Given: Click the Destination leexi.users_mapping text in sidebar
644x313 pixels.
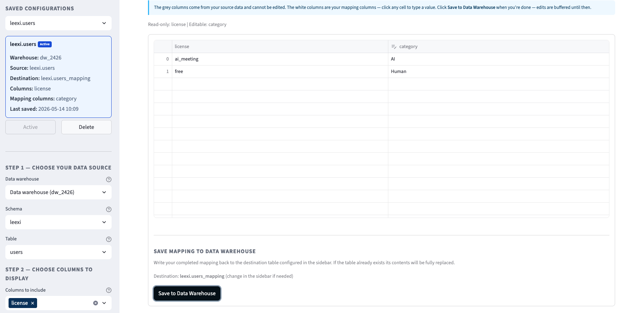Looking at the screenshot, I should click(x=50, y=78).
